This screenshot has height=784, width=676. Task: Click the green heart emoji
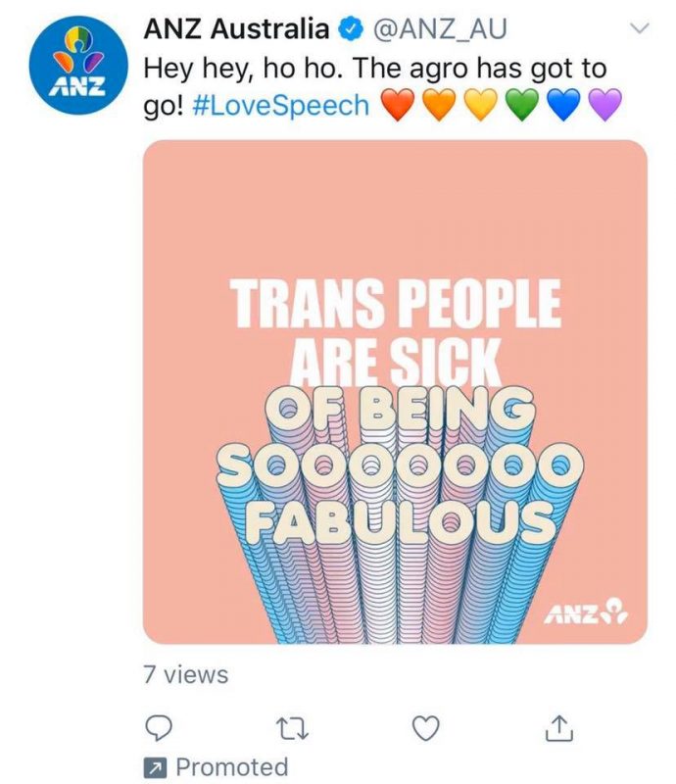(x=522, y=105)
